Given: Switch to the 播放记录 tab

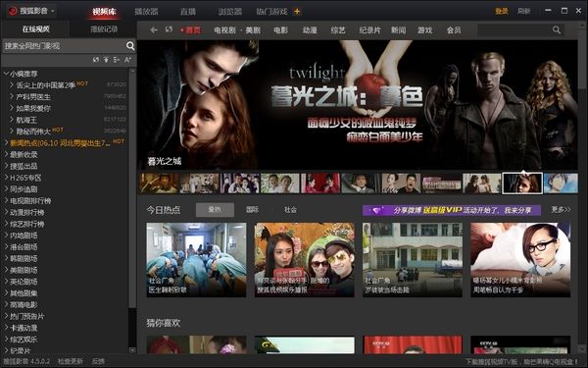Looking at the screenshot, I should [104, 29].
